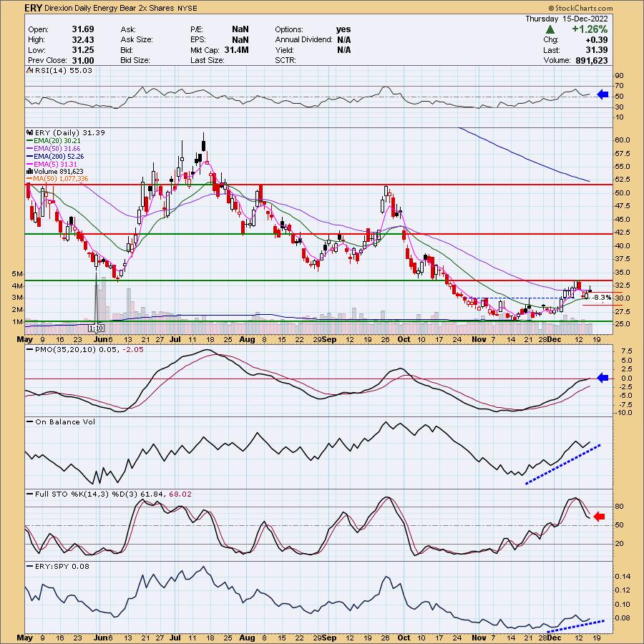644x644 pixels.
Task: Click the candlestick icon beside ERY (Daily)
Action: [x=29, y=132]
